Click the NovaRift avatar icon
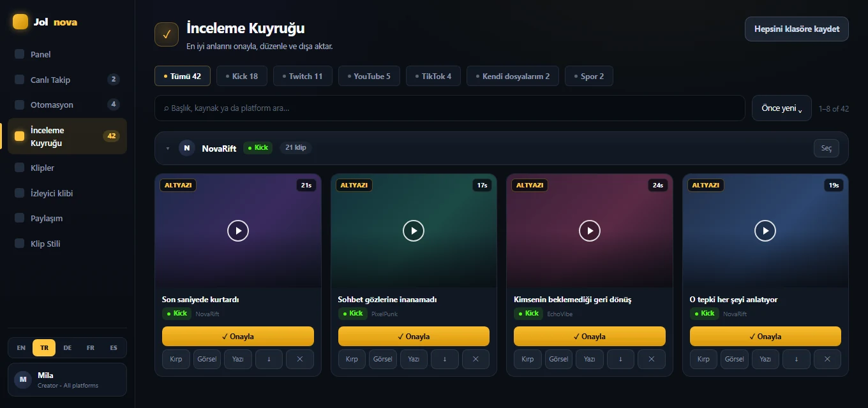 (x=187, y=148)
